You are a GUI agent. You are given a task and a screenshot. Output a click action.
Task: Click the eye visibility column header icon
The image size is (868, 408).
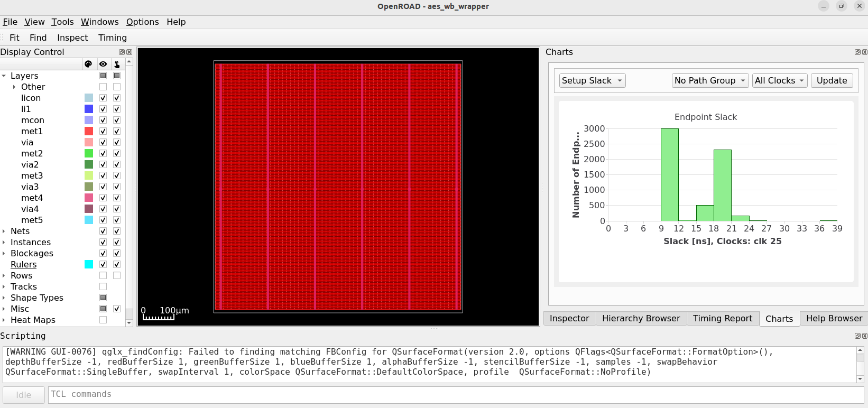click(x=103, y=64)
